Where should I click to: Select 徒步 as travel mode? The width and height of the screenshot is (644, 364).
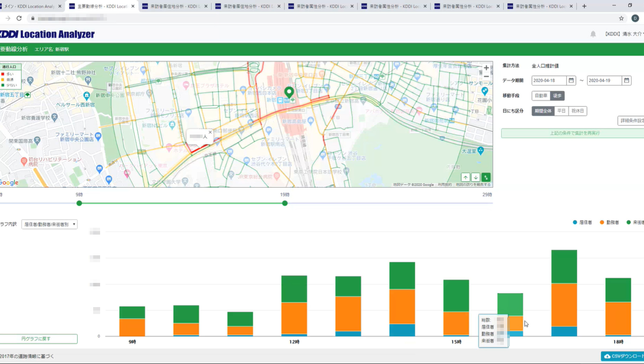click(557, 96)
